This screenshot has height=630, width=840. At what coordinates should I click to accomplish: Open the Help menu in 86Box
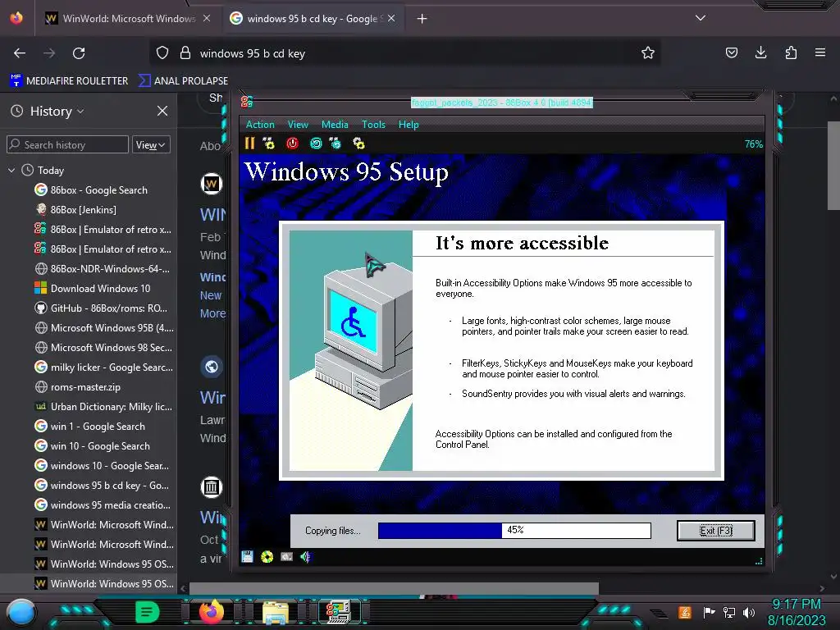[409, 125]
